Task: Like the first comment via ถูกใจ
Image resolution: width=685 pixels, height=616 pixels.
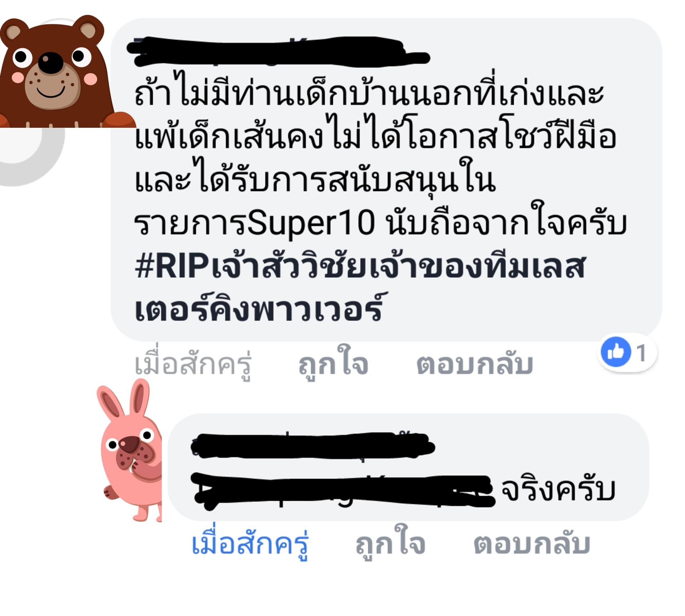Action: coord(334,364)
